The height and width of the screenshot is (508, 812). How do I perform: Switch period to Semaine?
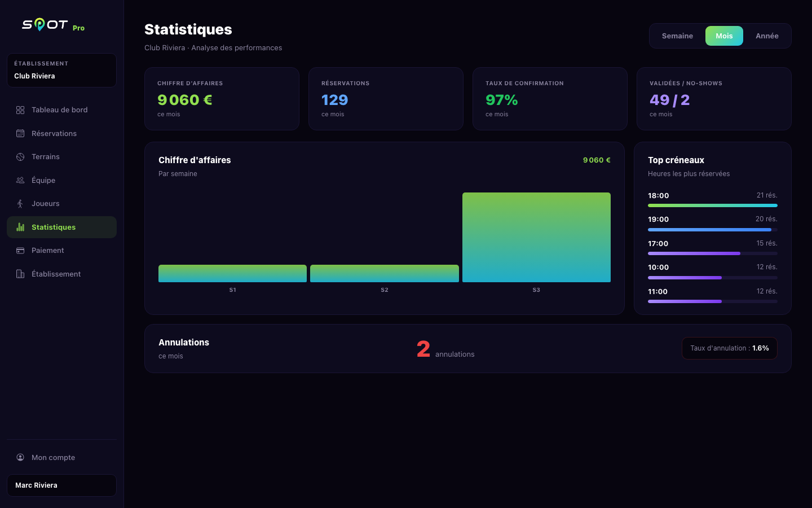click(x=677, y=36)
